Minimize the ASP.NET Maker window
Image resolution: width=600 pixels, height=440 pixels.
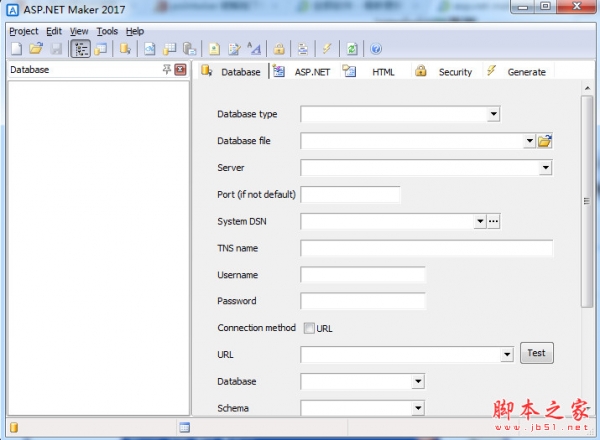click(x=523, y=7)
